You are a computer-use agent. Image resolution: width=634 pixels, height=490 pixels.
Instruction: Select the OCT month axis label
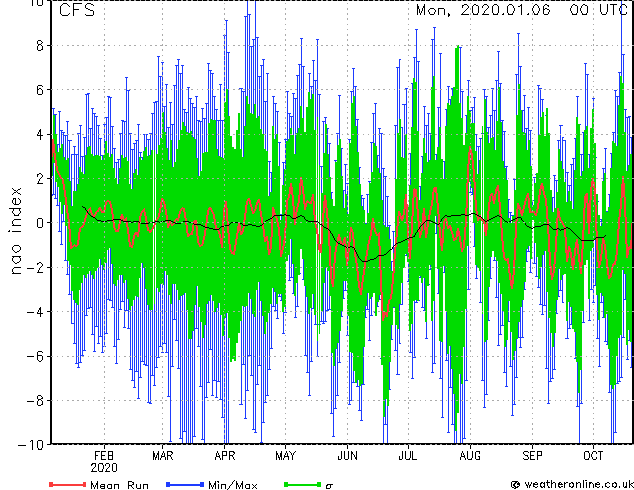coord(593,456)
